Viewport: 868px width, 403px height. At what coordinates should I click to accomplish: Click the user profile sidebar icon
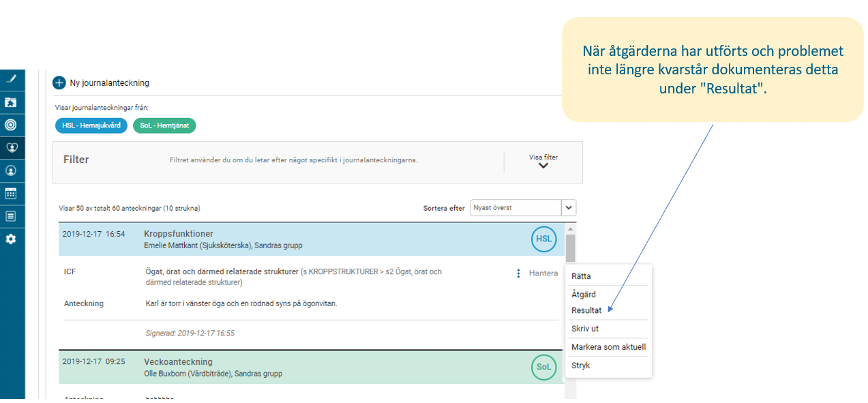pos(11,170)
